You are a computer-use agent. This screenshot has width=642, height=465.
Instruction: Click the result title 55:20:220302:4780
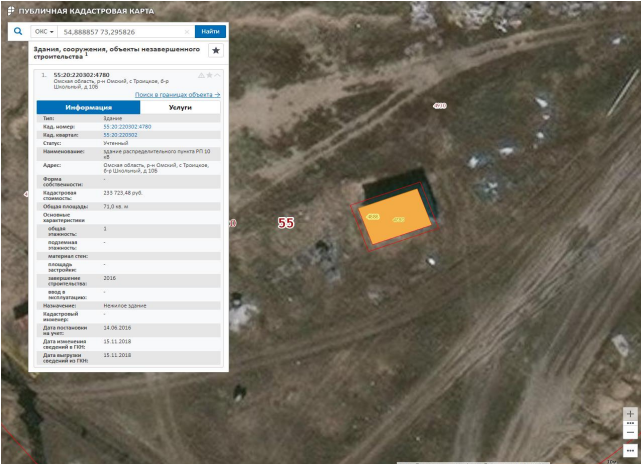(81, 74)
